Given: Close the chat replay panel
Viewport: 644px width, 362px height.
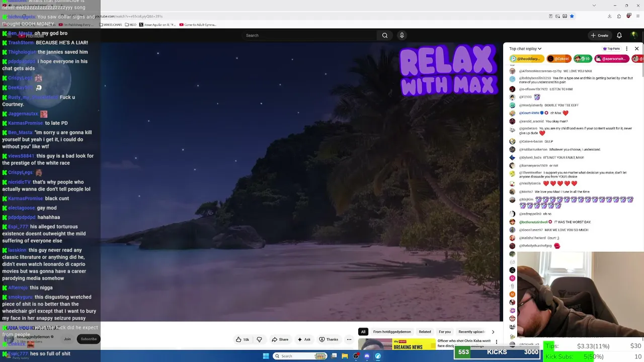Looking at the screenshot, I should point(636,49).
